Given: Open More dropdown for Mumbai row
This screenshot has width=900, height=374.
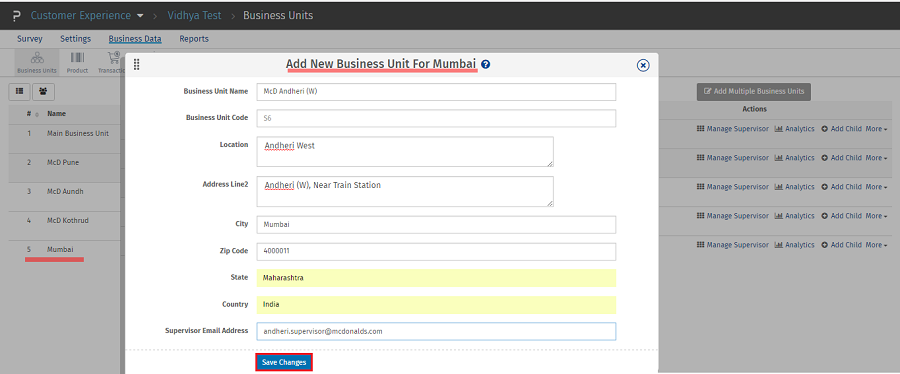Looking at the screenshot, I should [x=876, y=245].
